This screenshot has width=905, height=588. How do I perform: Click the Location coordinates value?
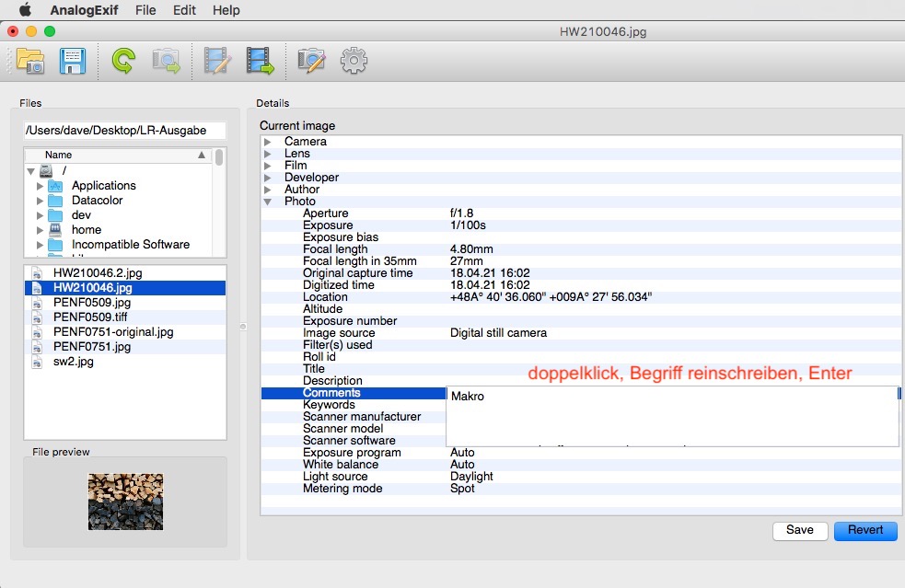551,297
